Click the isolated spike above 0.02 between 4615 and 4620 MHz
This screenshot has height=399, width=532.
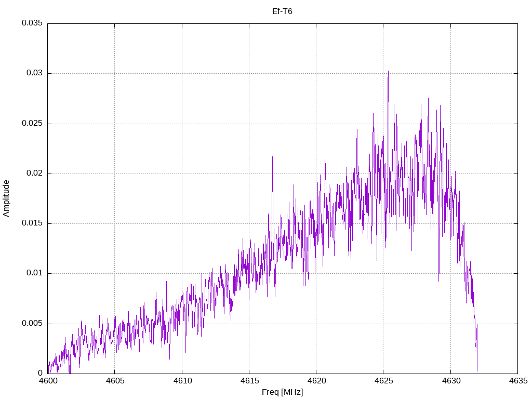point(272,158)
